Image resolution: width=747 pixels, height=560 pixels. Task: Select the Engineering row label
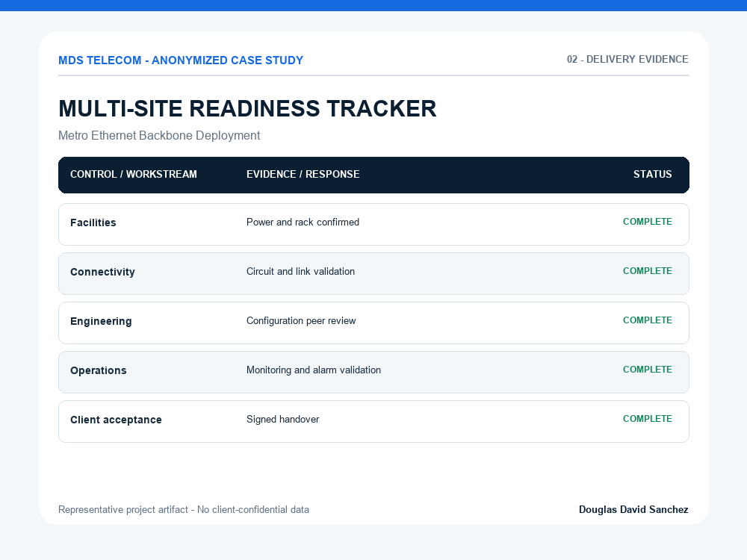coord(101,321)
